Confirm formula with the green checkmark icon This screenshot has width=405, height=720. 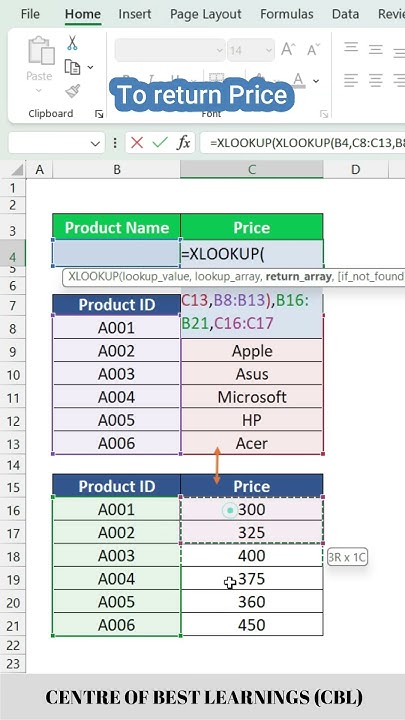(160, 143)
